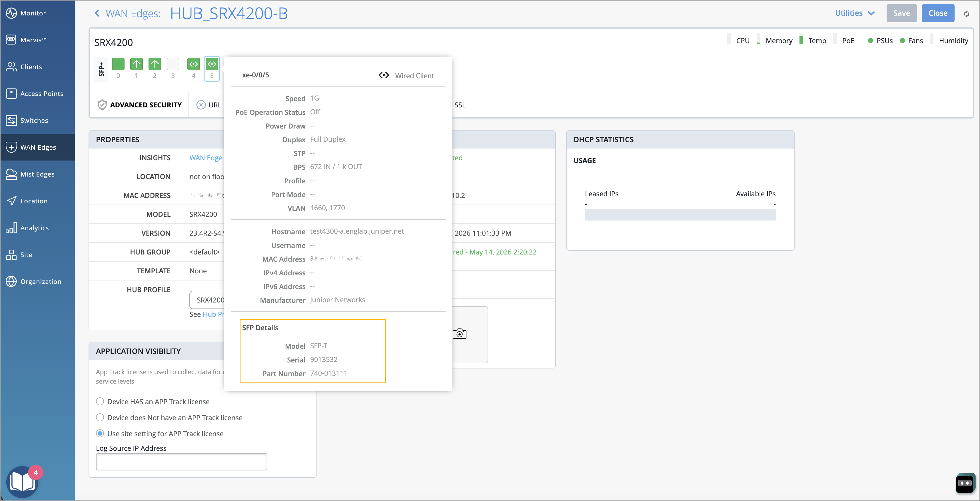Screen dimensions: 980x501
Task: Click the CPU status indicator
Action: pyautogui.click(x=739, y=40)
